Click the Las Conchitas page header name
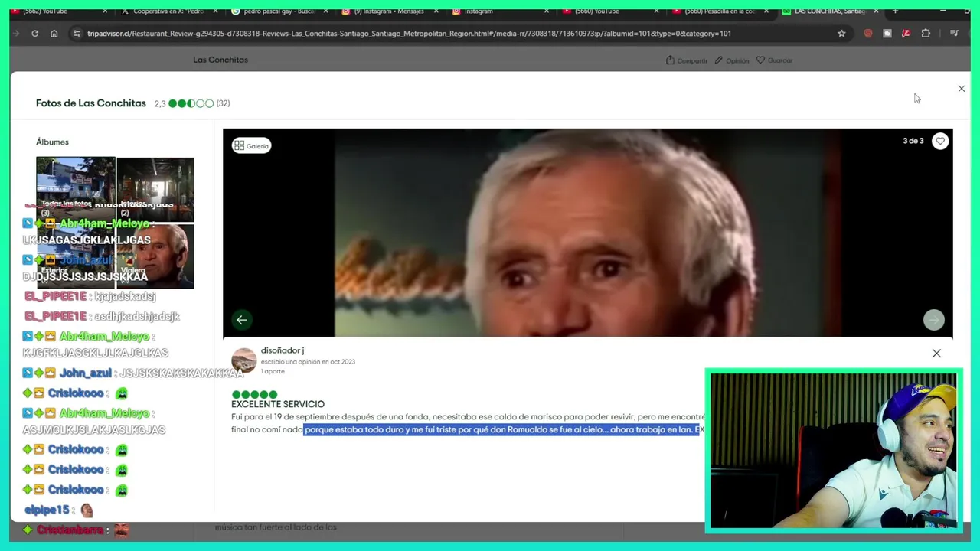Image resolution: width=980 pixels, height=551 pixels. 220,60
